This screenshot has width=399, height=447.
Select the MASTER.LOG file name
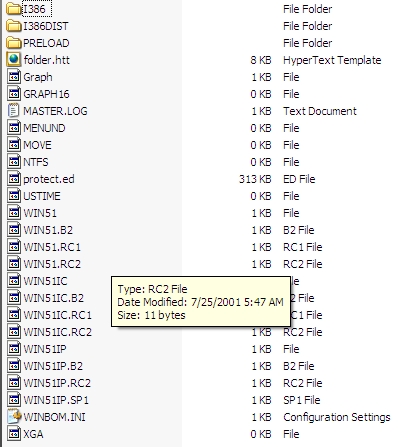55,111
